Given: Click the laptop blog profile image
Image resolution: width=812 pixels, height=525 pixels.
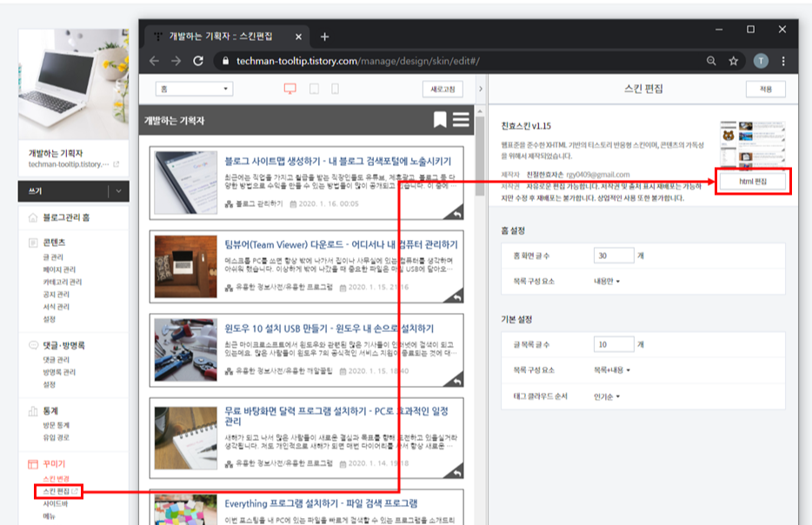Looking at the screenshot, I should tap(74, 84).
